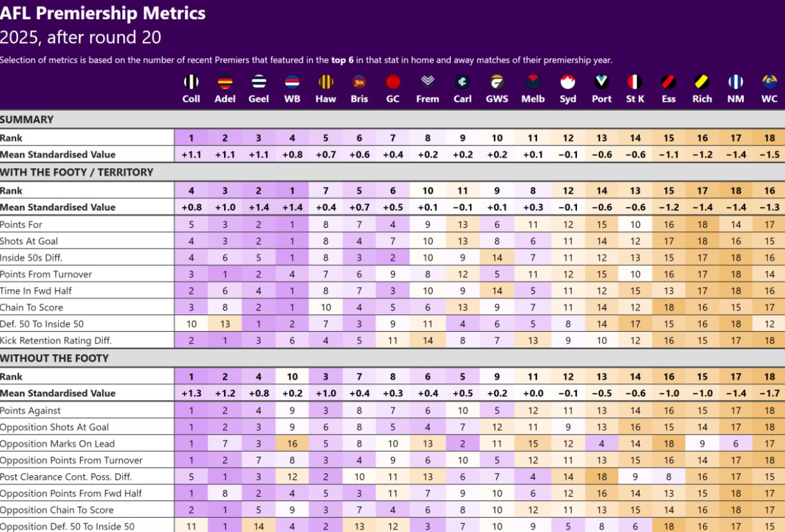The height and width of the screenshot is (532, 785).
Task: Click the Western Bulldogs team logo
Action: (292, 82)
